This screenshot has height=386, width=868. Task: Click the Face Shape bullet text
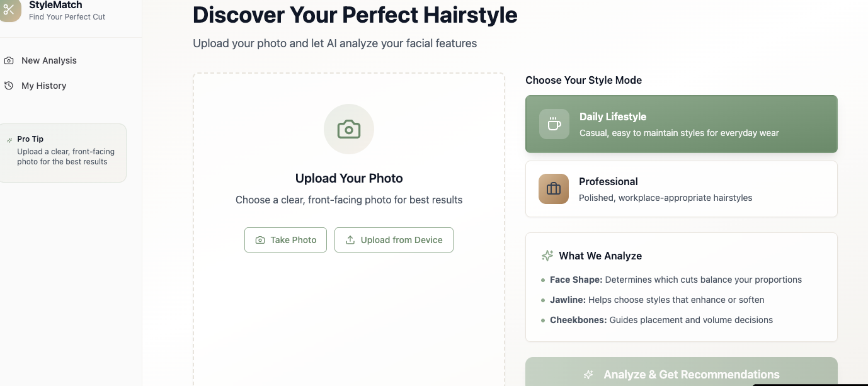pos(676,280)
